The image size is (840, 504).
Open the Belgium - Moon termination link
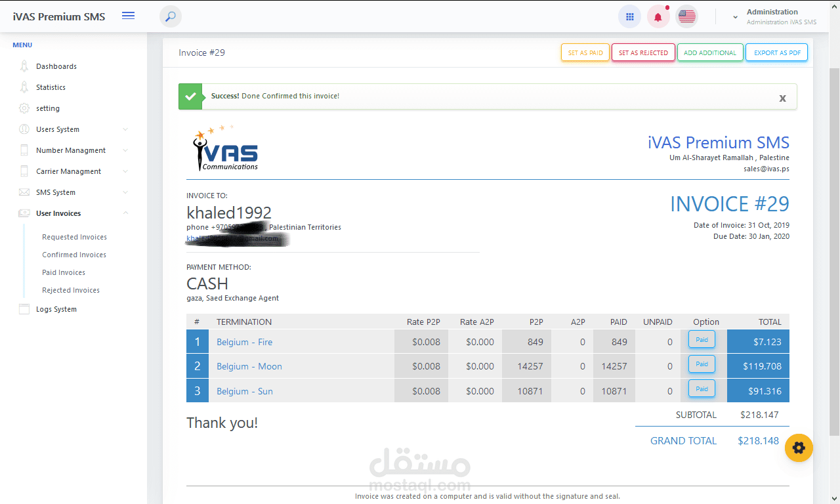coord(249,366)
